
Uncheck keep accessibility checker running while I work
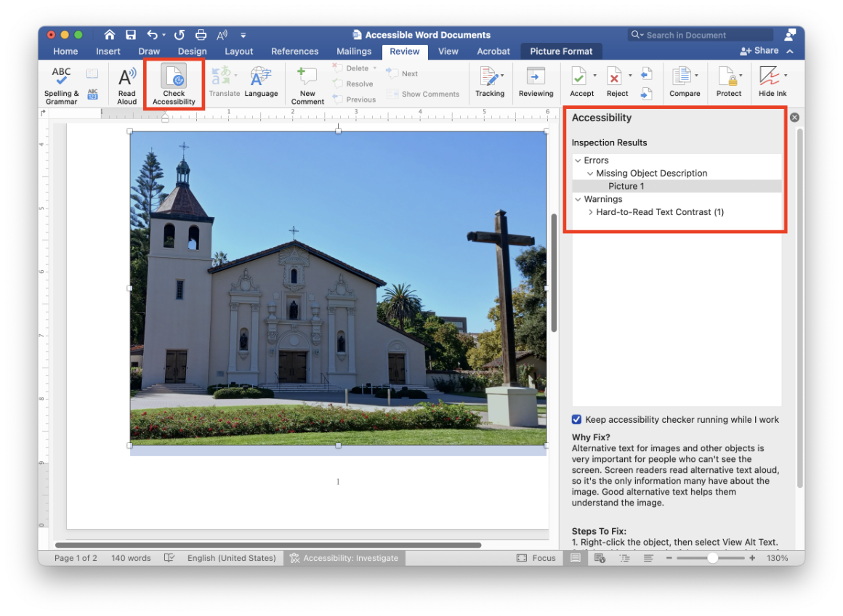(x=576, y=419)
